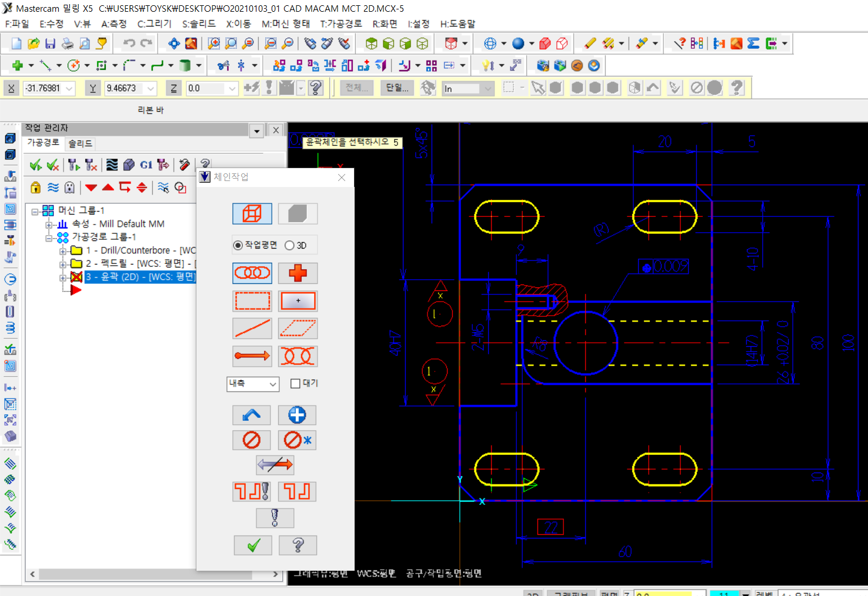Choose the Partial chain icon
The height and width of the screenshot is (596, 868).
point(298,356)
